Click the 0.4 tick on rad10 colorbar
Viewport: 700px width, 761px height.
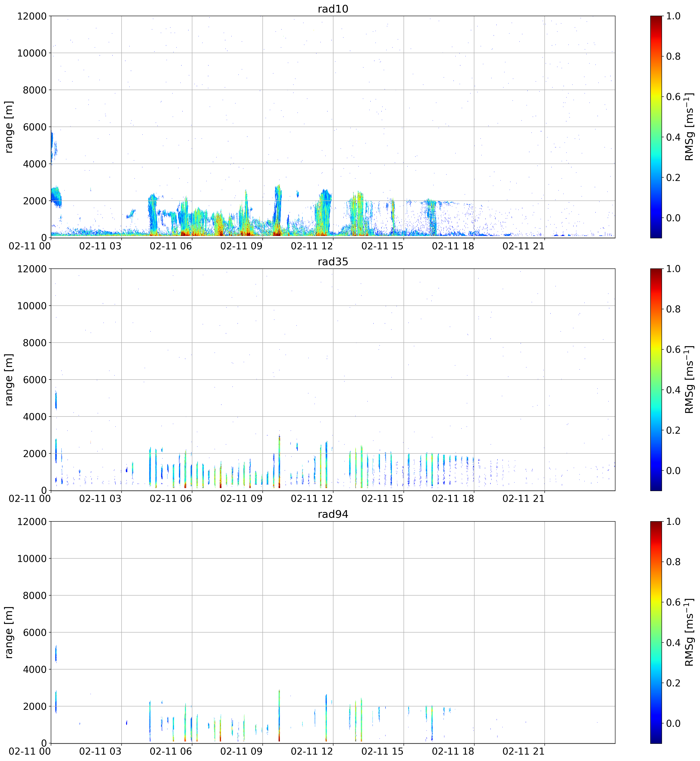point(673,137)
